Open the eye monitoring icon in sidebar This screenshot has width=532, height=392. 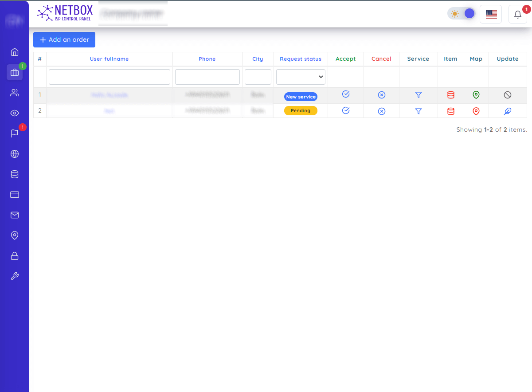click(15, 113)
